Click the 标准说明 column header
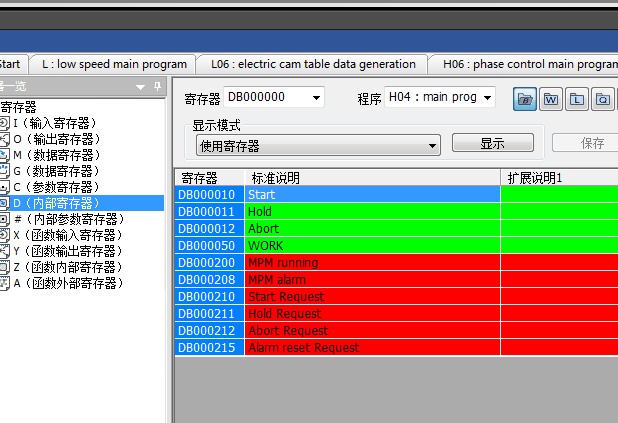Screen dimensions: 618x423 click(370, 178)
